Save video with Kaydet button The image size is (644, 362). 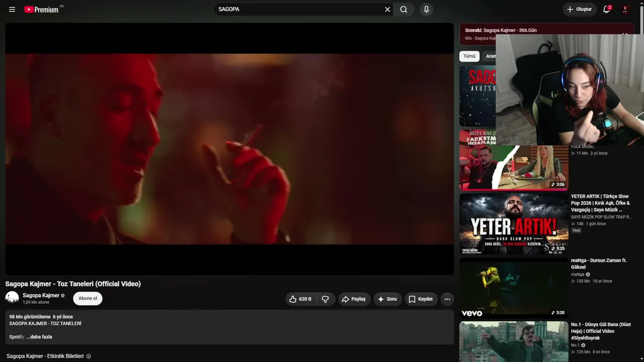421,299
